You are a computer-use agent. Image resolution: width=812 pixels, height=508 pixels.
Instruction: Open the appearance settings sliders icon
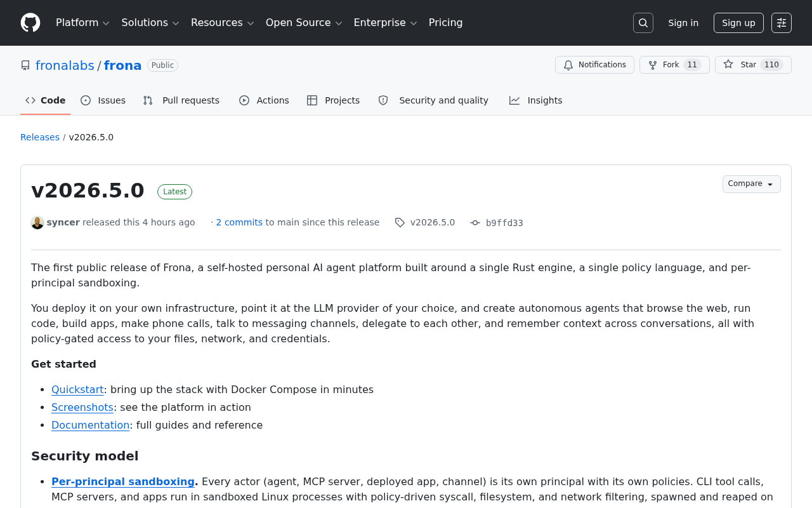(x=782, y=23)
